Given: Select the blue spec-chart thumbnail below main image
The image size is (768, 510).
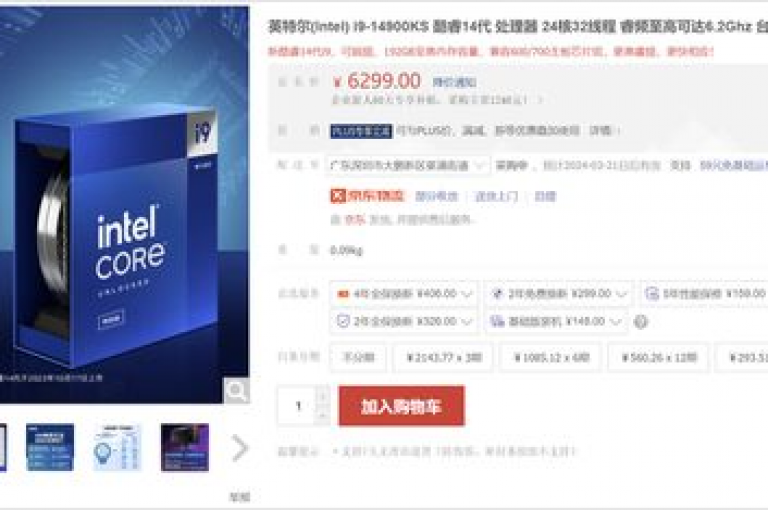Looking at the screenshot, I should point(50,447).
